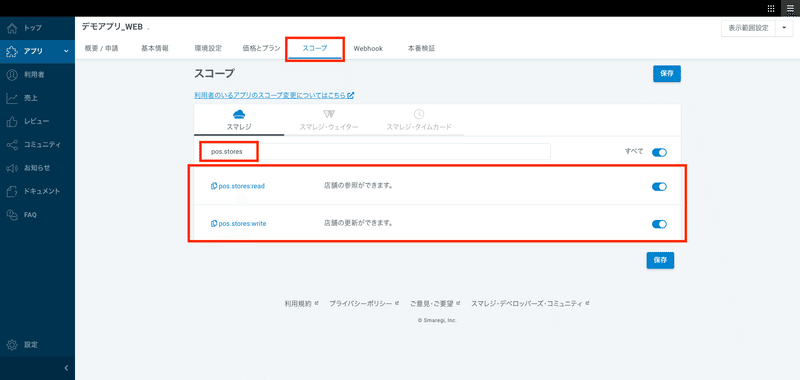The image size is (800, 380).
Task: Switch to the 基本情報 tab
Action: click(x=155, y=49)
